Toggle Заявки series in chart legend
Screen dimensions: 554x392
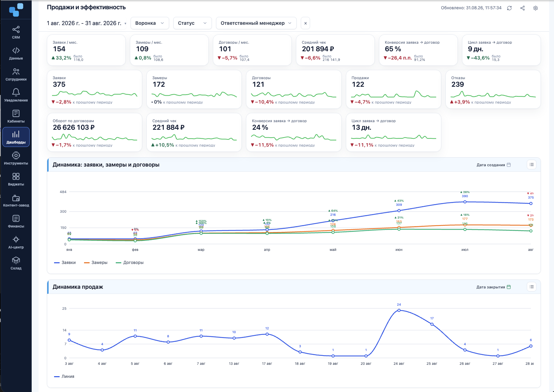65,263
